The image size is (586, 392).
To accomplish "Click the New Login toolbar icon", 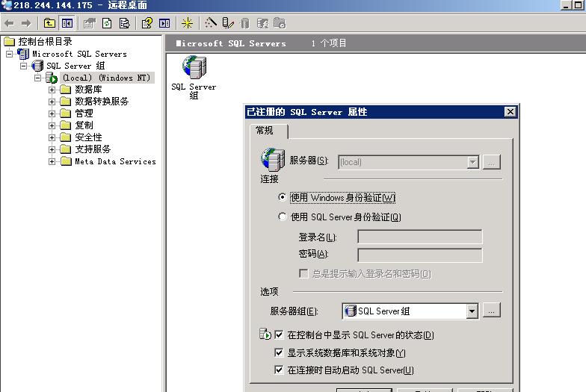I will pos(263,23).
